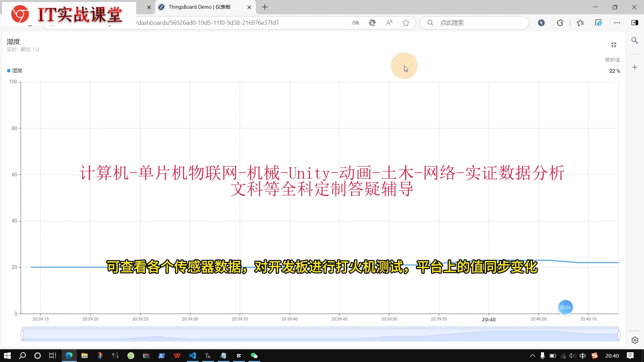Toggle the 湿度 legend series visibility
This screenshot has width=644, height=362.
point(15,71)
